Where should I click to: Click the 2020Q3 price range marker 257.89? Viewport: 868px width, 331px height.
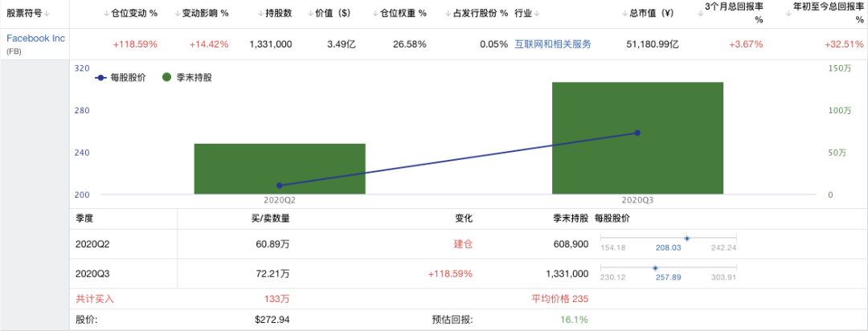point(656,268)
